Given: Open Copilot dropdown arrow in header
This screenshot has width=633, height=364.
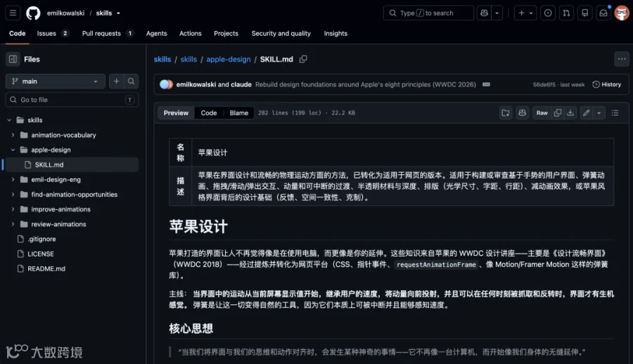Looking at the screenshot, I should tap(497, 13).
